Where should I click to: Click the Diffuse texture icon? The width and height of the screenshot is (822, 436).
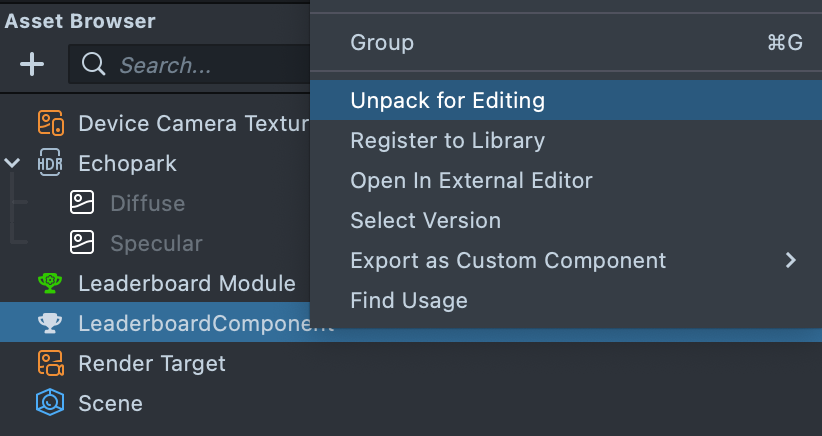tap(82, 203)
